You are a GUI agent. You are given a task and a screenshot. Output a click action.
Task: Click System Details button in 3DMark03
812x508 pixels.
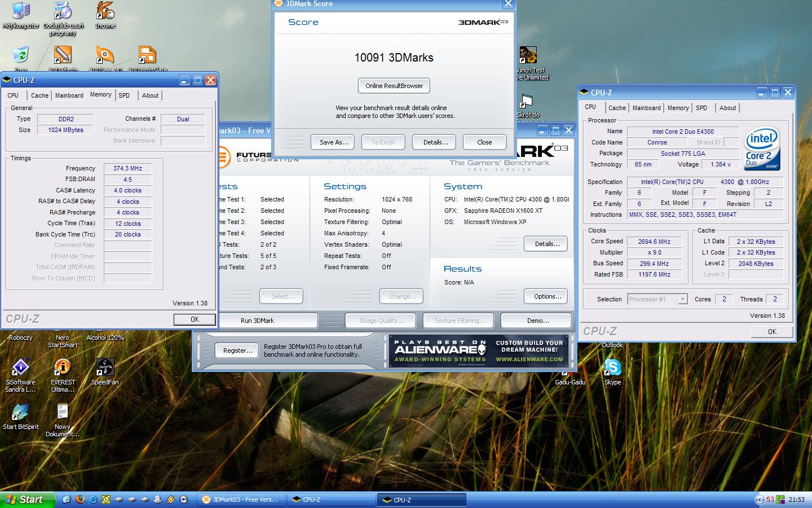click(546, 244)
